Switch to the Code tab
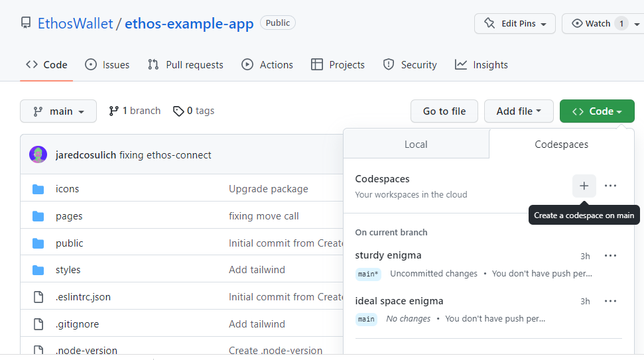Image resolution: width=644 pixels, height=360 pixels. [46, 65]
